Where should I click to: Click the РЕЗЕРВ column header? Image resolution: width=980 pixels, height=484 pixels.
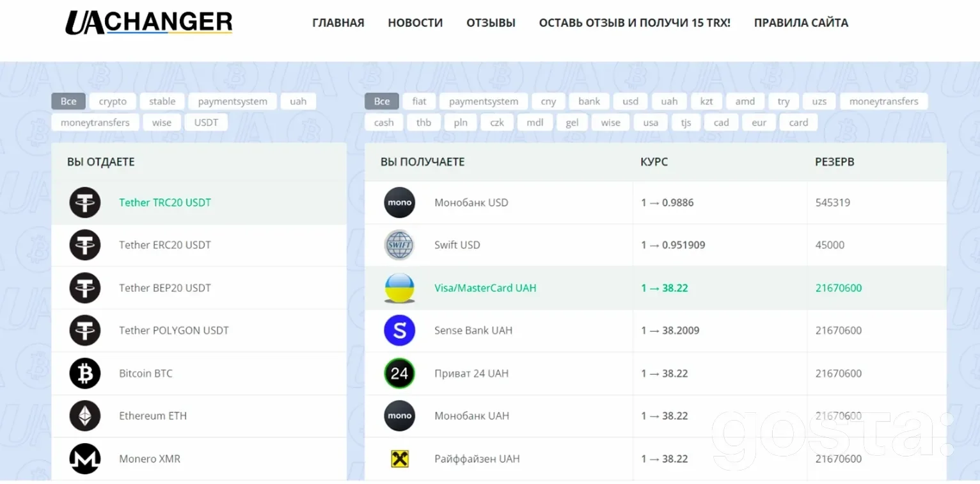tap(834, 162)
